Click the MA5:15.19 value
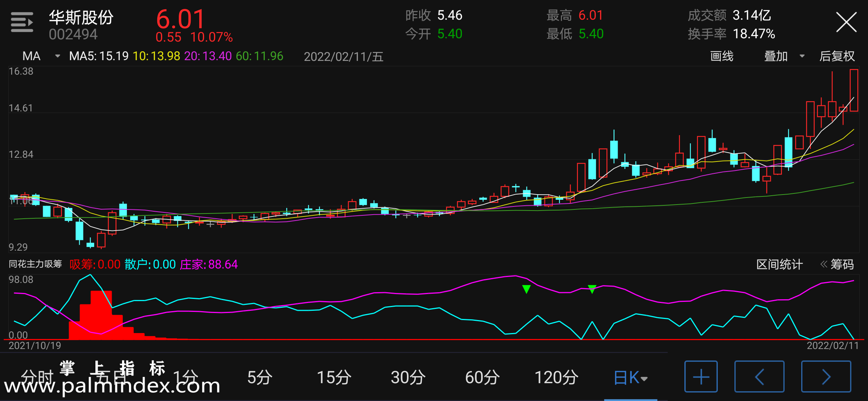Viewport: 868px width, 401px height. [x=99, y=56]
